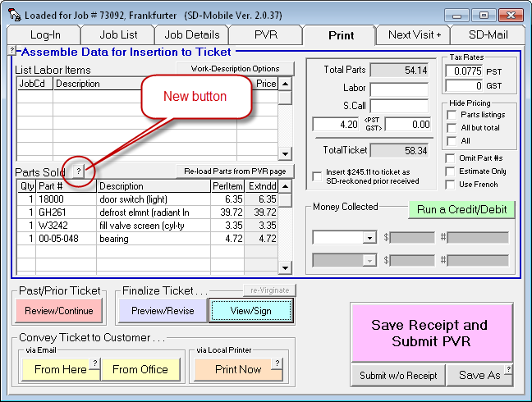The image size is (532, 402).
Task: Switch to the Job Details tab
Action: point(192,34)
